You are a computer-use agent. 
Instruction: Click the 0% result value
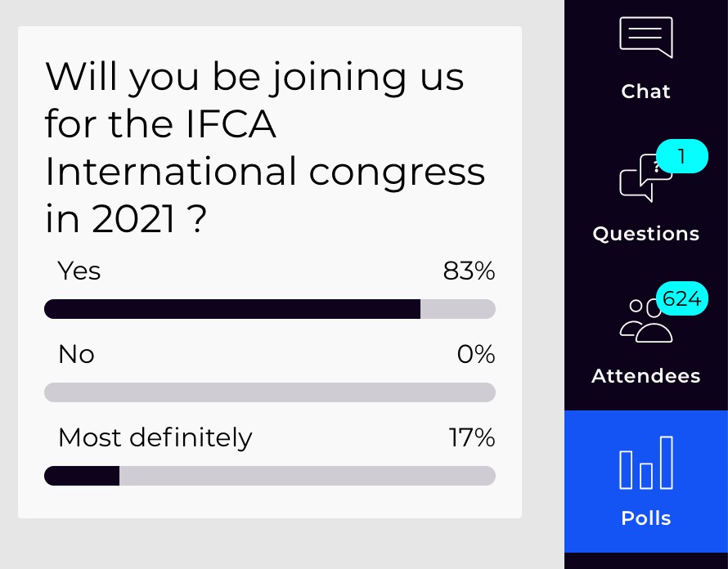pos(476,354)
